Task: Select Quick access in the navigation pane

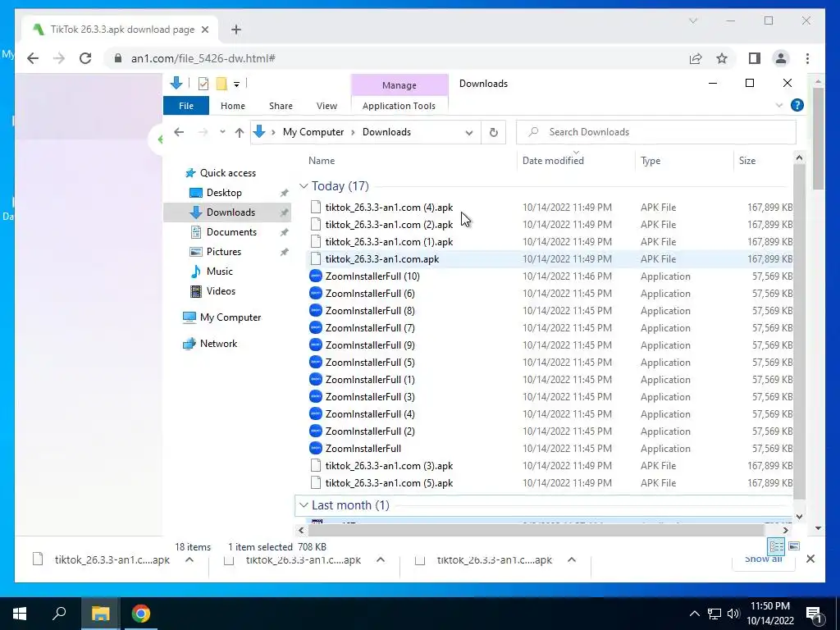Action: pos(228,172)
